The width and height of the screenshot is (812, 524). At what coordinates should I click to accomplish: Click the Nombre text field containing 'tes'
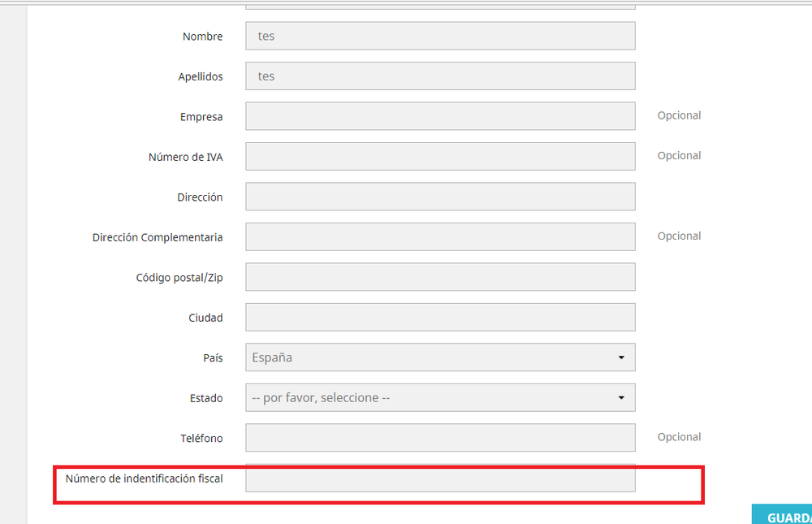[440, 36]
